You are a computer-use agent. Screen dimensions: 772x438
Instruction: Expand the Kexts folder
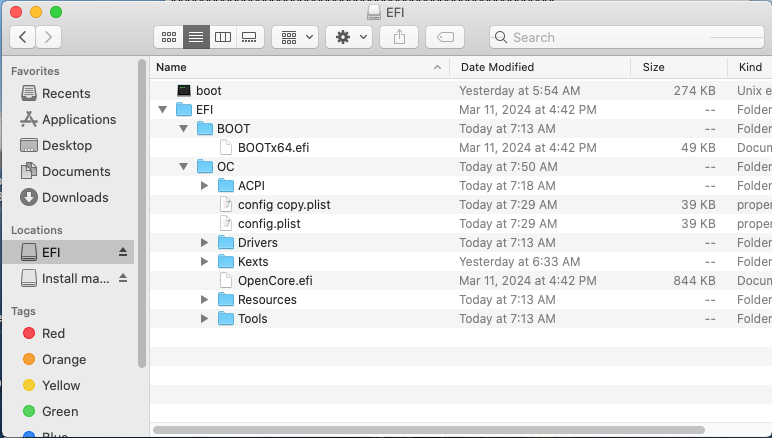coord(205,261)
